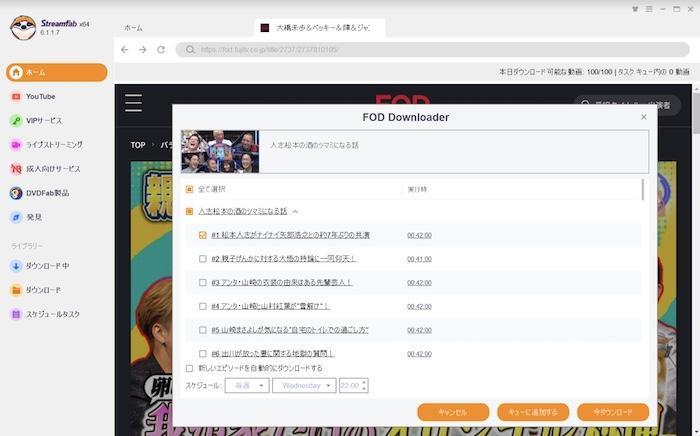Screen dimensions: 700x436
Task: Open episode #4 title link
Action: 270,306
